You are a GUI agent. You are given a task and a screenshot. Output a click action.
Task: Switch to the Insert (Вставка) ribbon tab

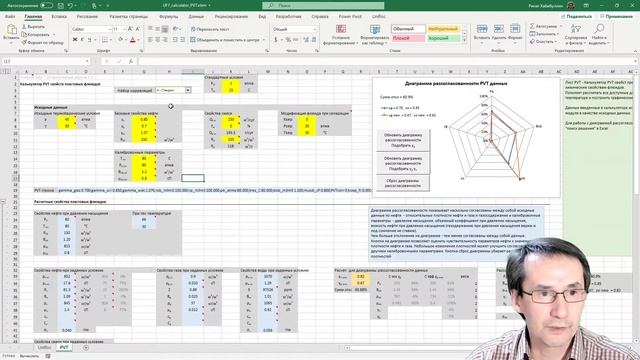click(x=59, y=17)
